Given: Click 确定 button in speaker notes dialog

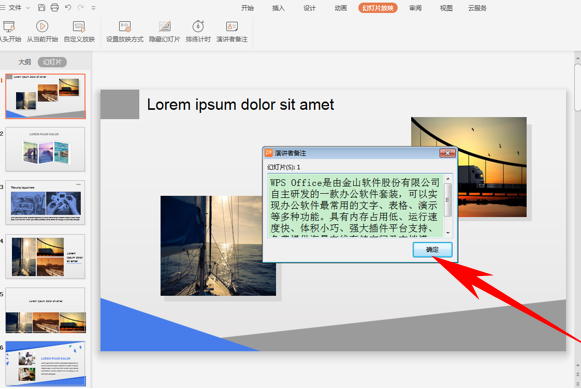Looking at the screenshot, I should point(432,250).
